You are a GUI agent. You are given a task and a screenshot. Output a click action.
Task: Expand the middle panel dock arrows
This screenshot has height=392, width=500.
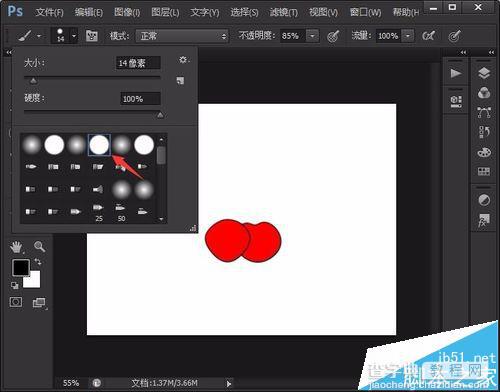463,52
